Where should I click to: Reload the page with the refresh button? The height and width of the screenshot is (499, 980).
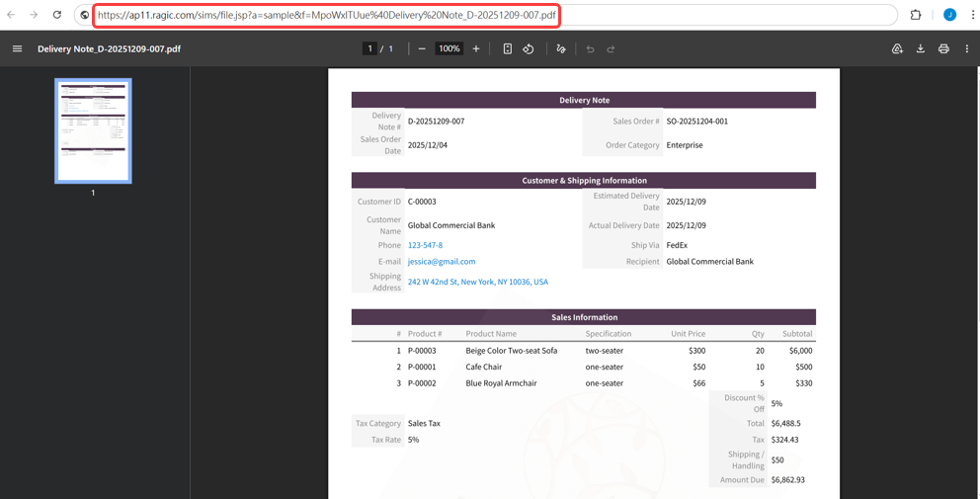(57, 15)
